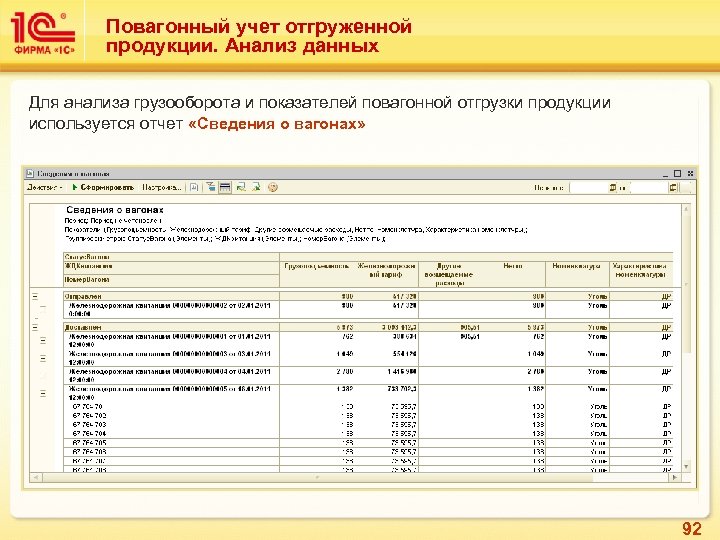This screenshot has width=720, height=540.
Task: Click the Сформировать button to generate the report
Action: [x=102, y=187]
